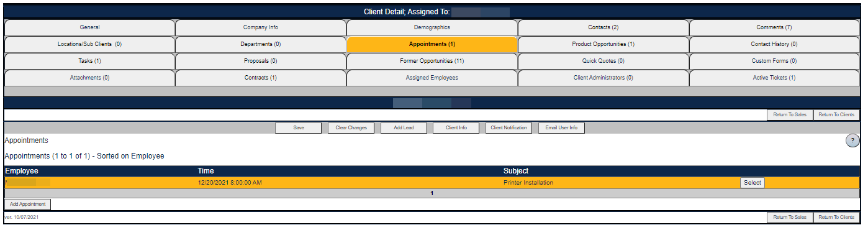Click Add Appointment button
The width and height of the screenshot is (868, 230).
pyautogui.click(x=28, y=205)
